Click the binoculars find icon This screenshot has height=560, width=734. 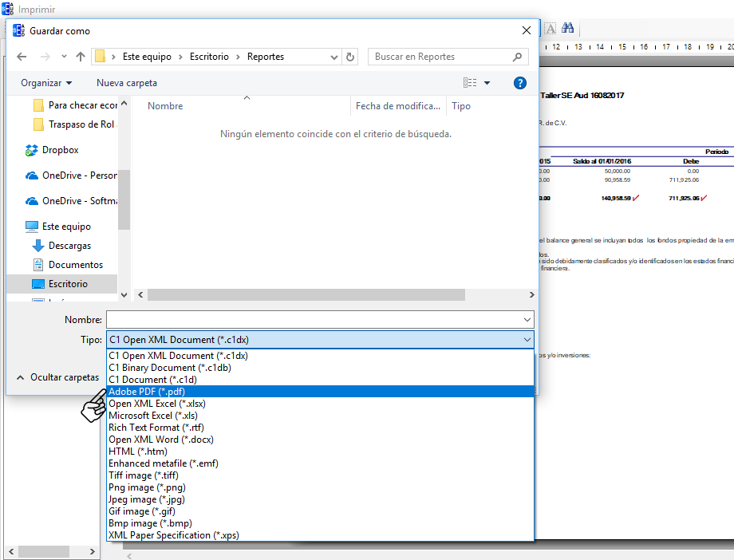(568, 29)
